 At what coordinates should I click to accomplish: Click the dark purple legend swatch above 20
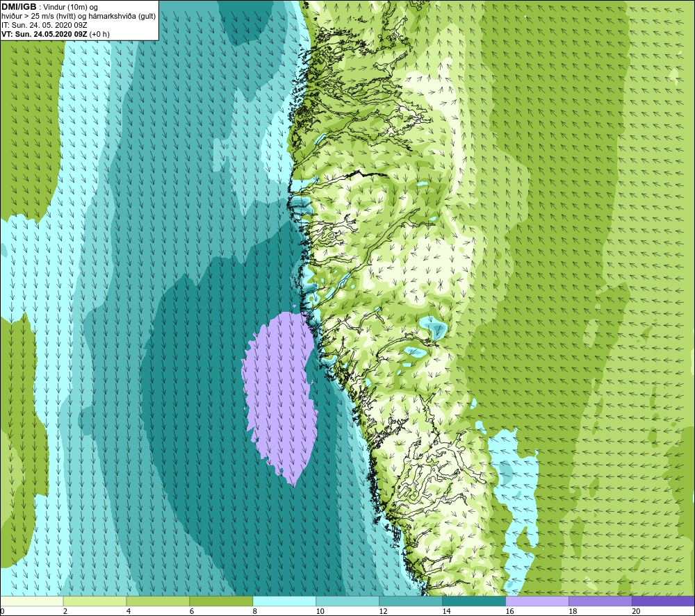click(x=663, y=601)
